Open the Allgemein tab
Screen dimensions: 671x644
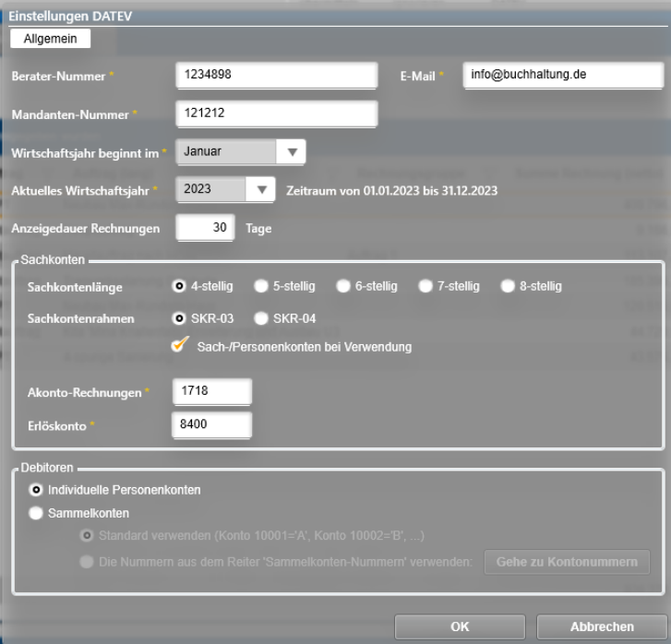(x=50, y=38)
